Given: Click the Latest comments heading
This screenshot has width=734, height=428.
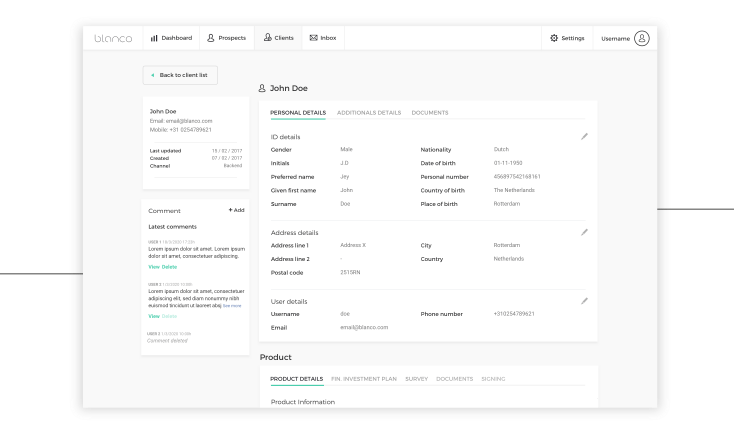Looking at the screenshot, I should 172,227.
